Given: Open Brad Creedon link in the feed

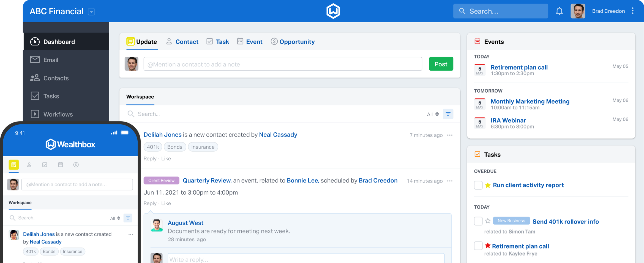Looking at the screenshot, I should tap(378, 181).
